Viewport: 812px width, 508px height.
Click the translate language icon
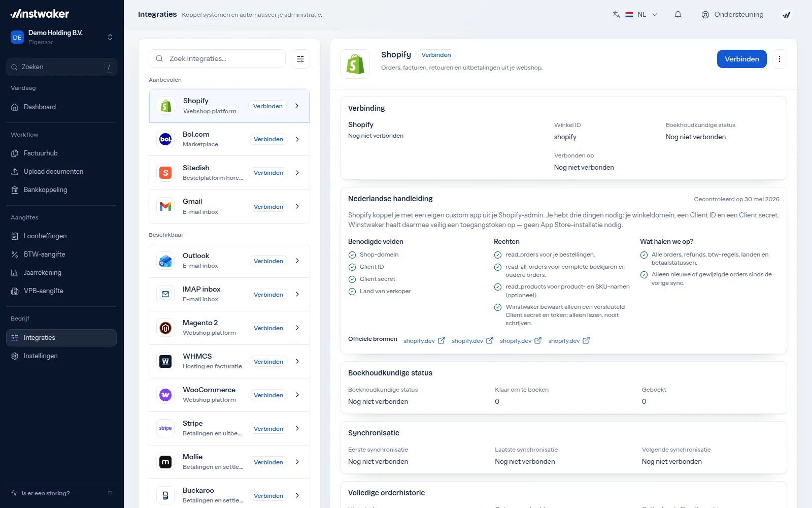(616, 15)
